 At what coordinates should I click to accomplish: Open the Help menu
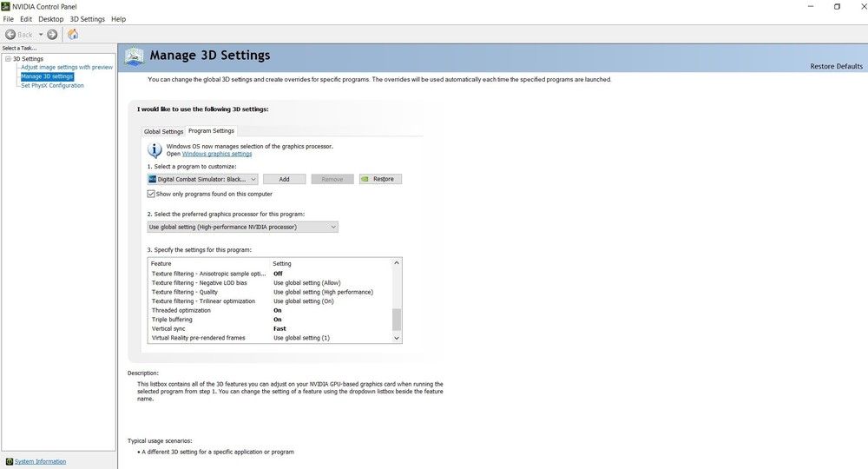118,19
